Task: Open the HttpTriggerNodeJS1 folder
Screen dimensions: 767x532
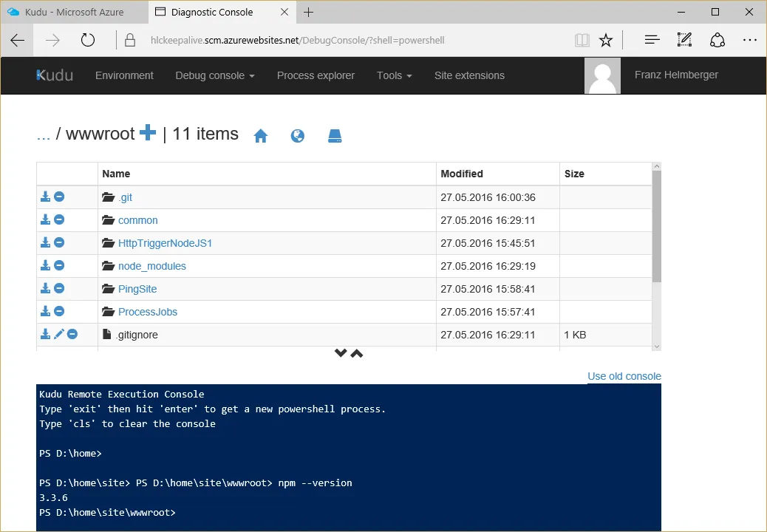Action: [165, 242]
